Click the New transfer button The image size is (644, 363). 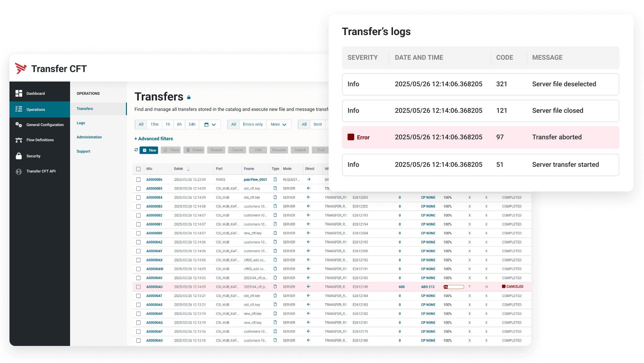149,150
